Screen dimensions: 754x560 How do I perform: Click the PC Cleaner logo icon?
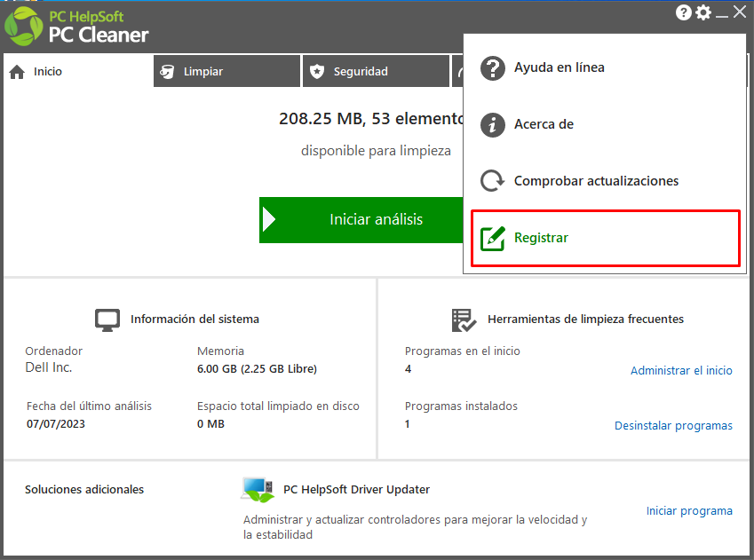click(x=24, y=26)
